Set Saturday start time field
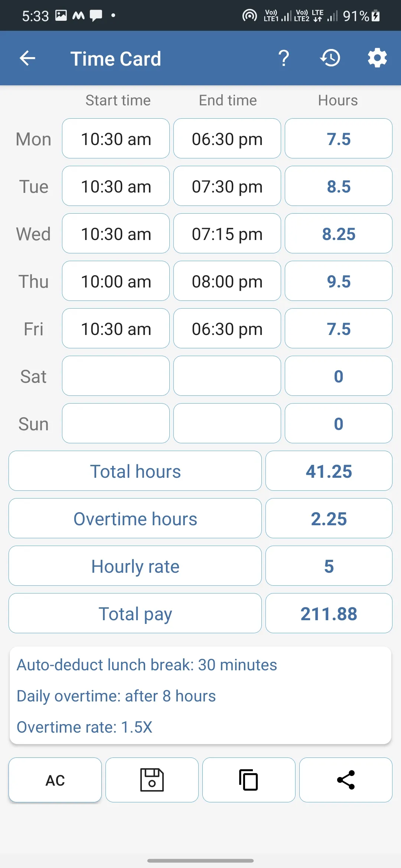The height and width of the screenshot is (868, 401). (116, 376)
